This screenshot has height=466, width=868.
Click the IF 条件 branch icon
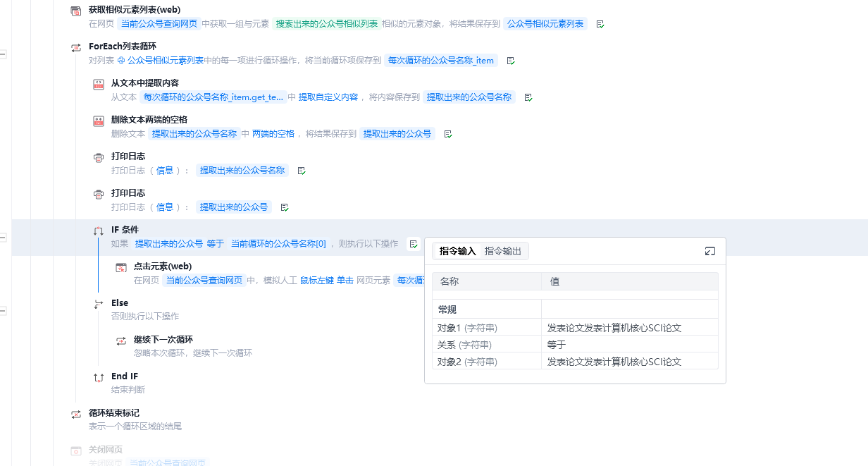[x=99, y=231]
